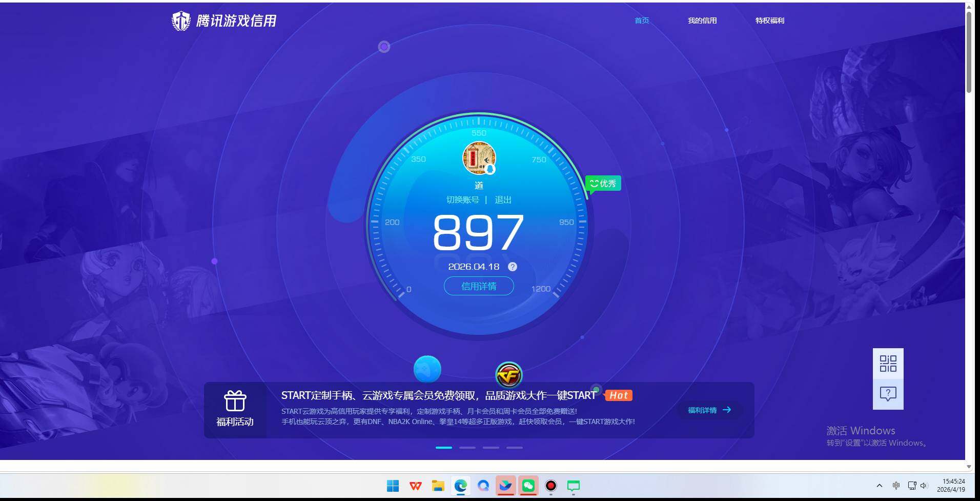Click the 优秀 rating badge on the gauge

click(x=603, y=183)
